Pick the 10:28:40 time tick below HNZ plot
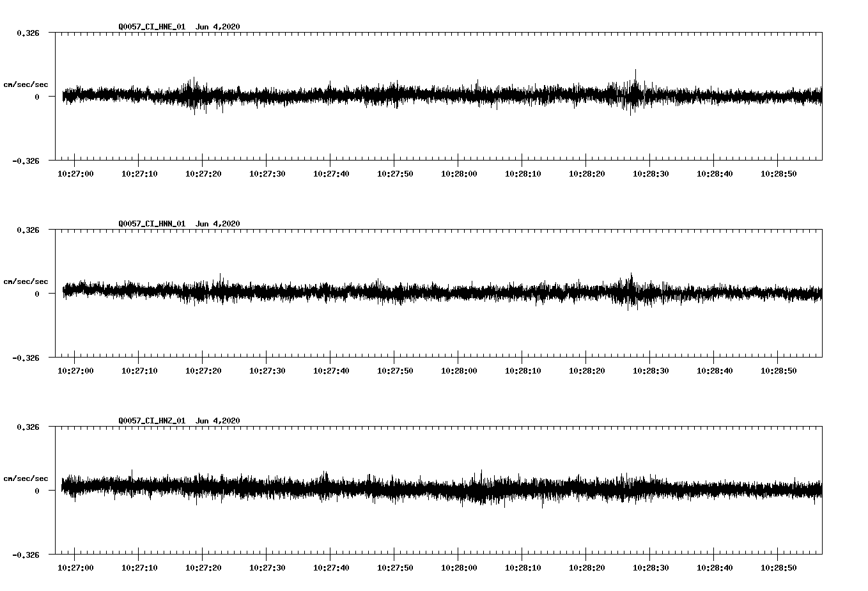Screen dimensions: 868x591 715,567
